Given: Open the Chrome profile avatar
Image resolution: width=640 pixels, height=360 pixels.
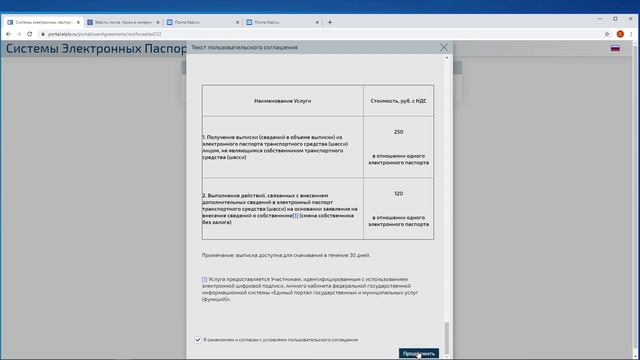Looking at the screenshot, I should (620, 34).
